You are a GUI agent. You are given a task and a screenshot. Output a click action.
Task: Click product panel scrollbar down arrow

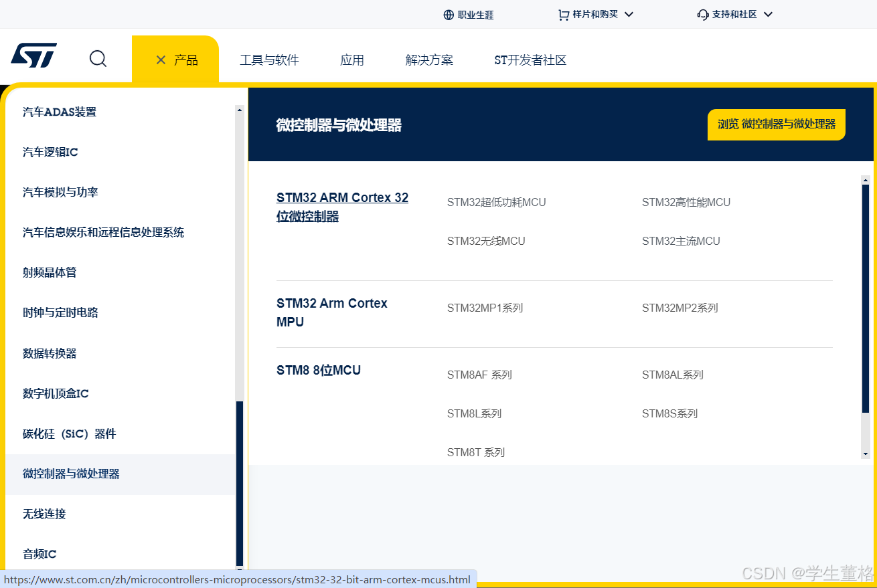[865, 454]
